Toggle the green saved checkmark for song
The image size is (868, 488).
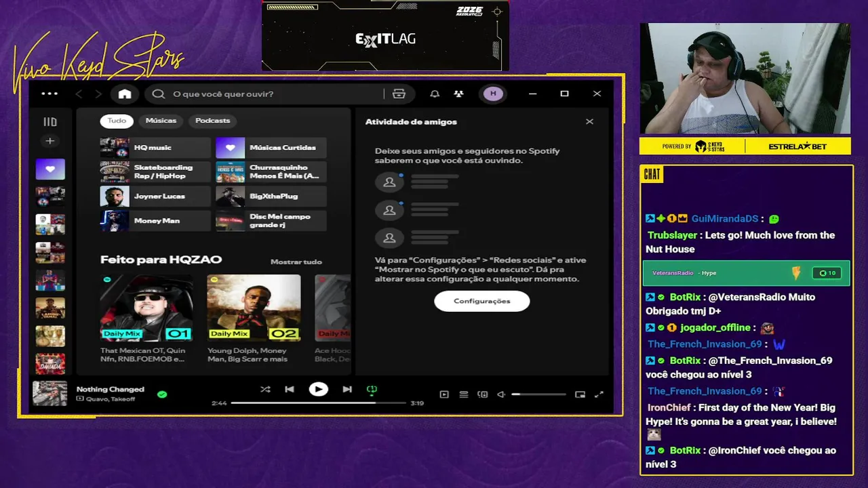pos(162,394)
